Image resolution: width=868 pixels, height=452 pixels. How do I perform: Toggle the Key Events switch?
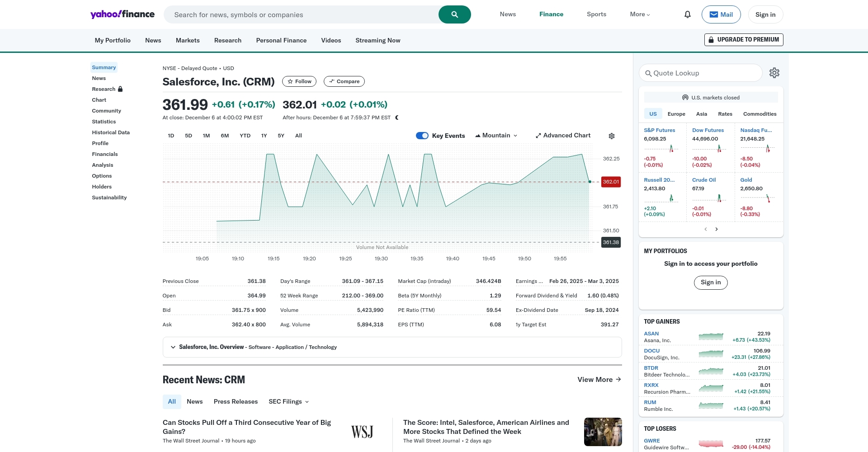(x=422, y=136)
